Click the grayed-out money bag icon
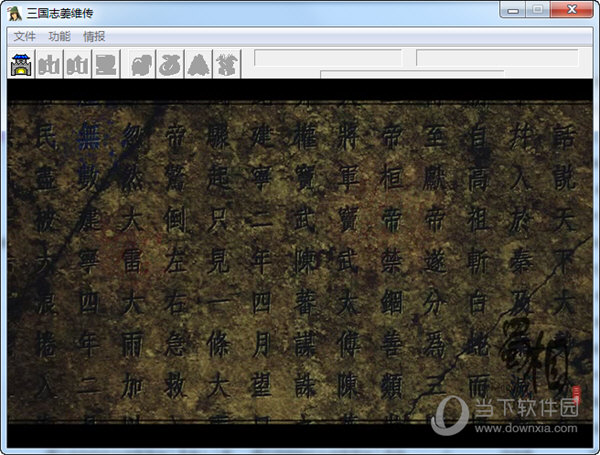 click(x=170, y=64)
